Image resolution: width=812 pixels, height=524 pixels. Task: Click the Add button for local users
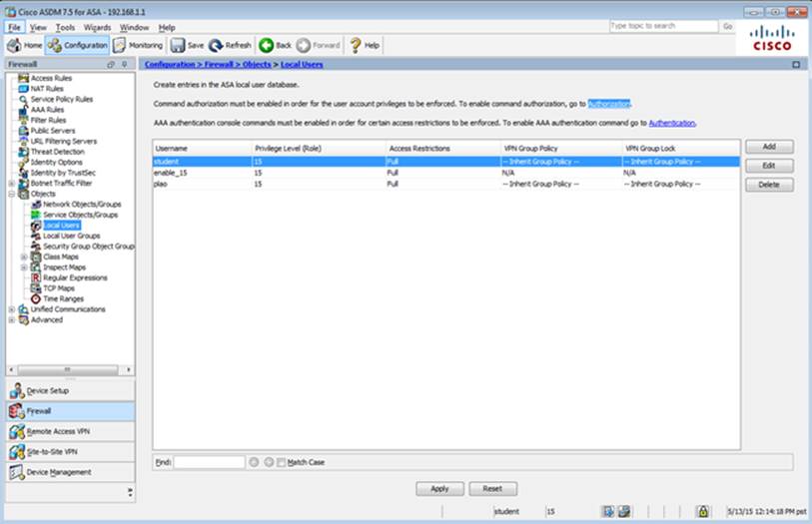[769, 147]
